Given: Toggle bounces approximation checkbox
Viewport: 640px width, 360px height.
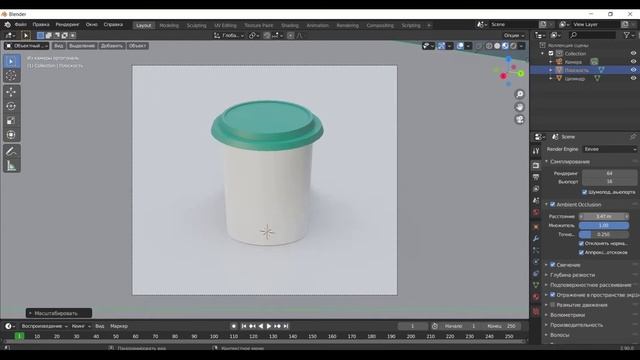Looking at the screenshot, I should click(x=582, y=253).
